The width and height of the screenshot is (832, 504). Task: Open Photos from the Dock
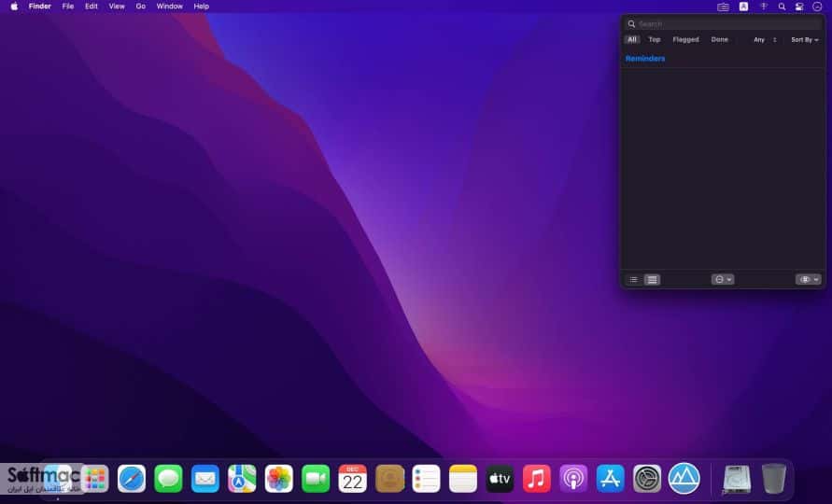(x=278, y=479)
